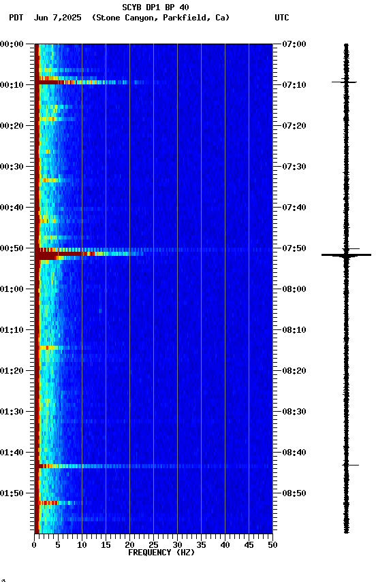Click the frequency axis tick label 50
Image resolution: width=376 pixels, height=588 pixels.
[x=272, y=545]
